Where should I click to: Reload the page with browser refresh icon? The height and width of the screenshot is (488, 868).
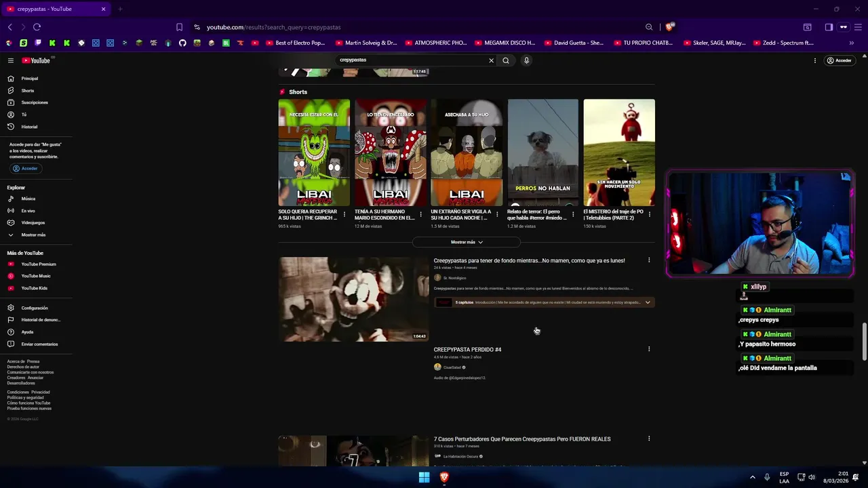(37, 27)
